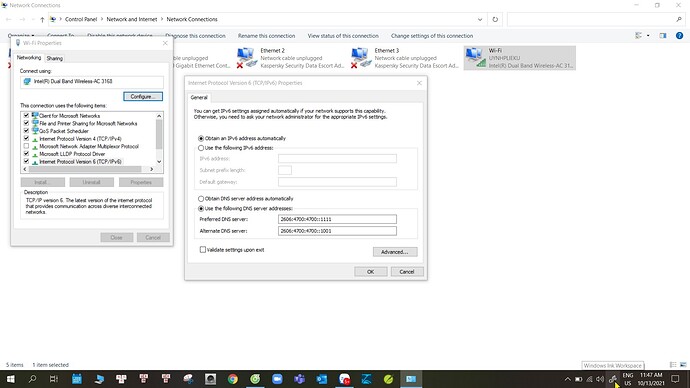
Task: Click Network and Internet breadcrumb
Action: point(132,19)
